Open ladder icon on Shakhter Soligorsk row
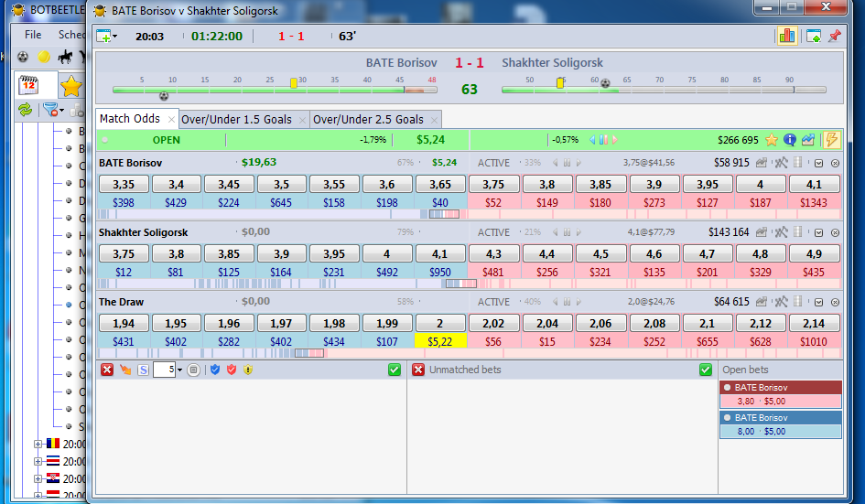 point(797,232)
